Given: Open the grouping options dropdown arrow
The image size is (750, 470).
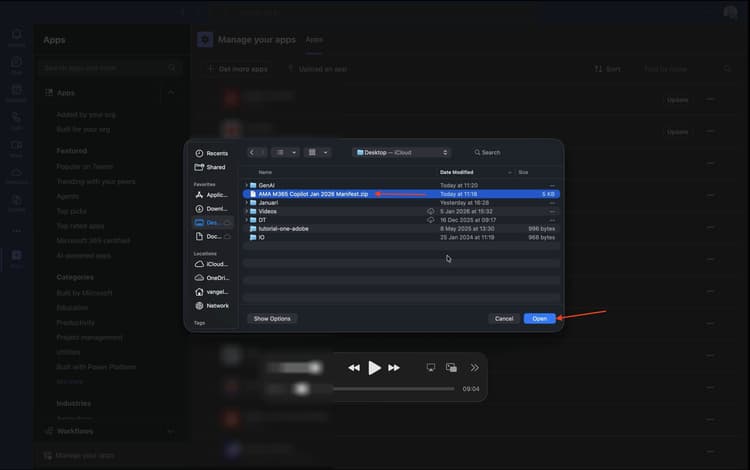Looking at the screenshot, I should click(326, 153).
